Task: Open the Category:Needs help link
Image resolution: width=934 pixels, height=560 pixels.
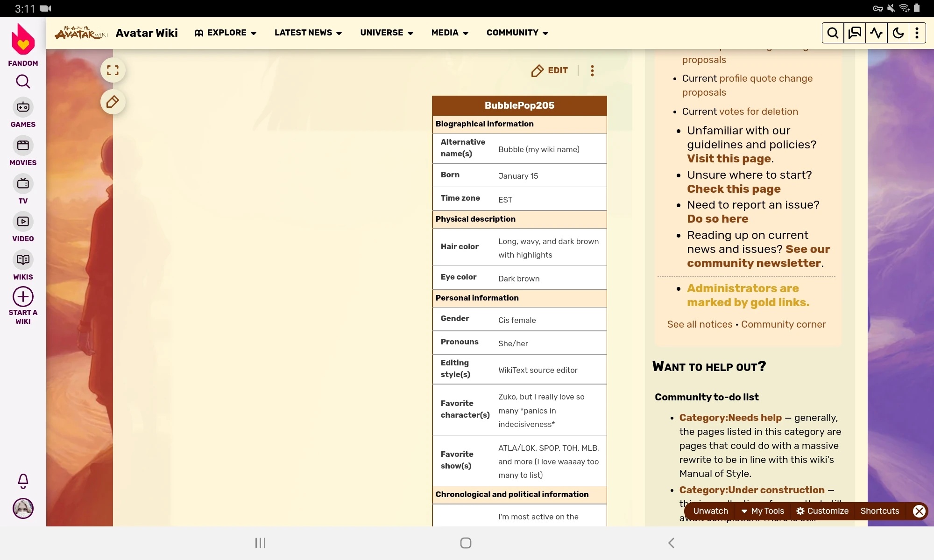Action: click(730, 418)
